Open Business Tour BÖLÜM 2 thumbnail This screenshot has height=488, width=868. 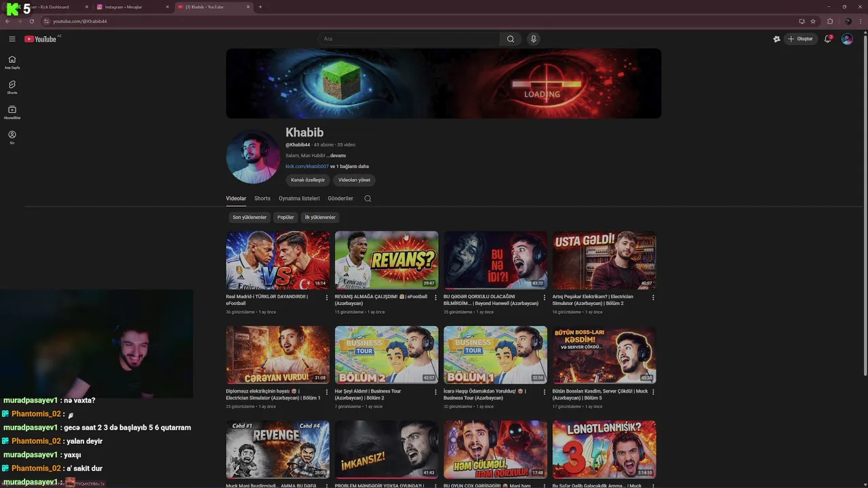387,354
